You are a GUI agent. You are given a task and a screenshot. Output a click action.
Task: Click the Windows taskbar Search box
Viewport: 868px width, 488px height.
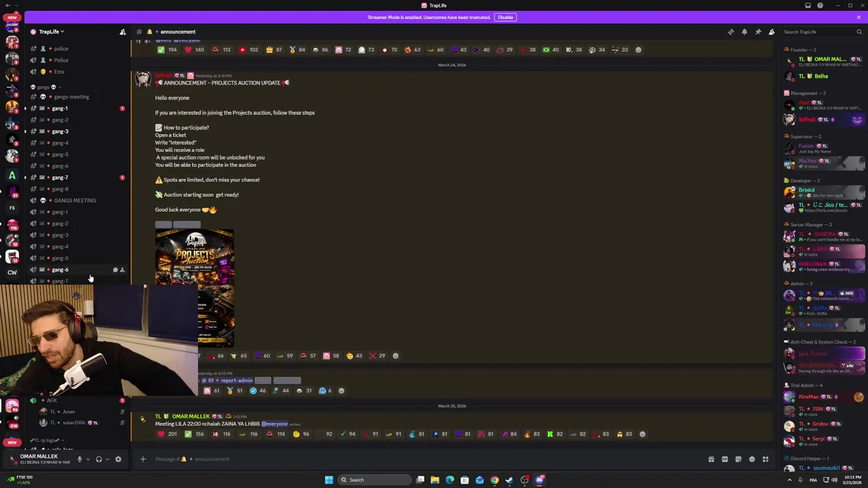click(374, 480)
